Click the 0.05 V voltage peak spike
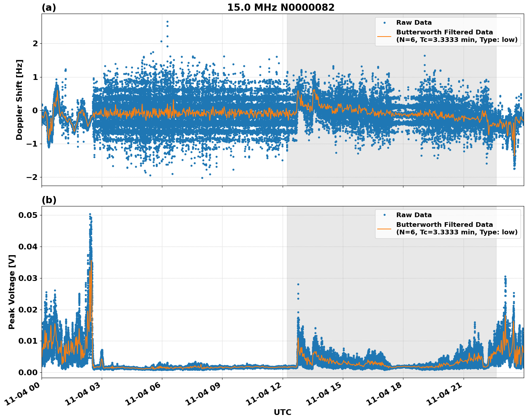 90,214
